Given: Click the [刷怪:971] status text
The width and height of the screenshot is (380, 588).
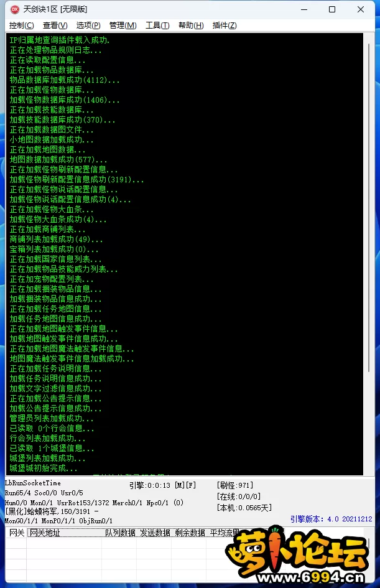Looking at the screenshot, I should pyautogui.click(x=235, y=485).
